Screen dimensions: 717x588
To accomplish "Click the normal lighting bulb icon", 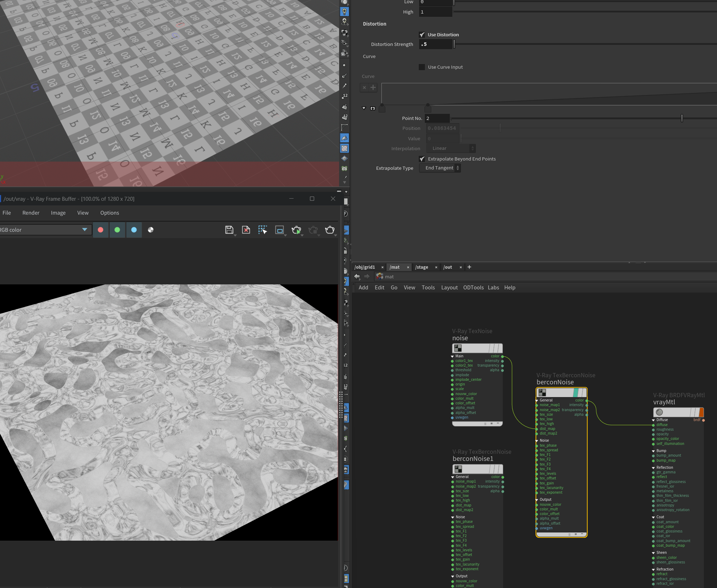I will coord(344,22).
